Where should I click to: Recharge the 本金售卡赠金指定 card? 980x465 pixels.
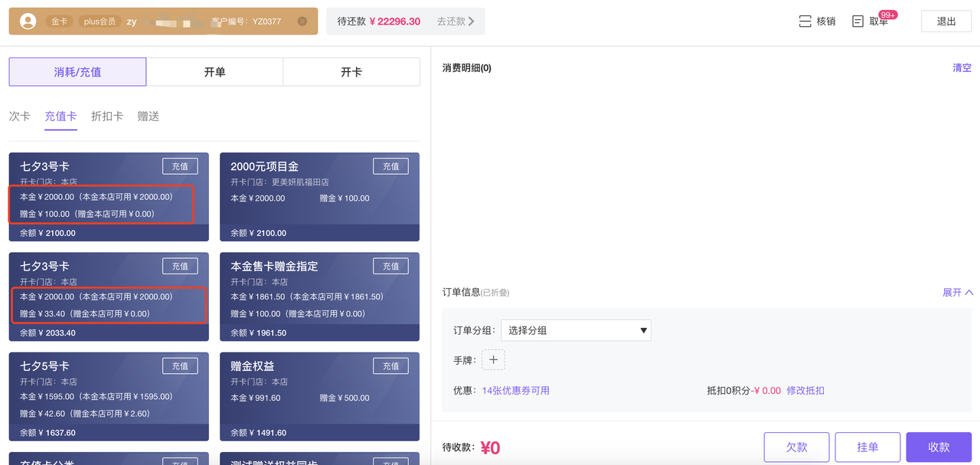coord(391,266)
